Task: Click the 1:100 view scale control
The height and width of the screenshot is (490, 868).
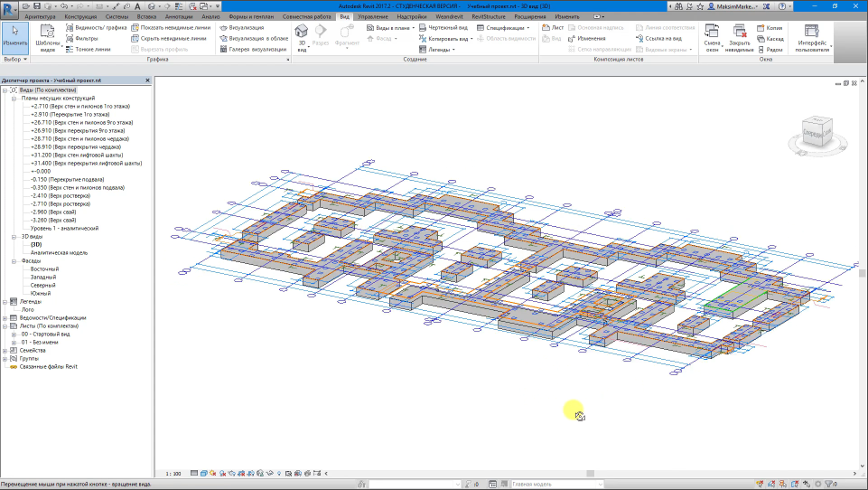Action: click(173, 473)
